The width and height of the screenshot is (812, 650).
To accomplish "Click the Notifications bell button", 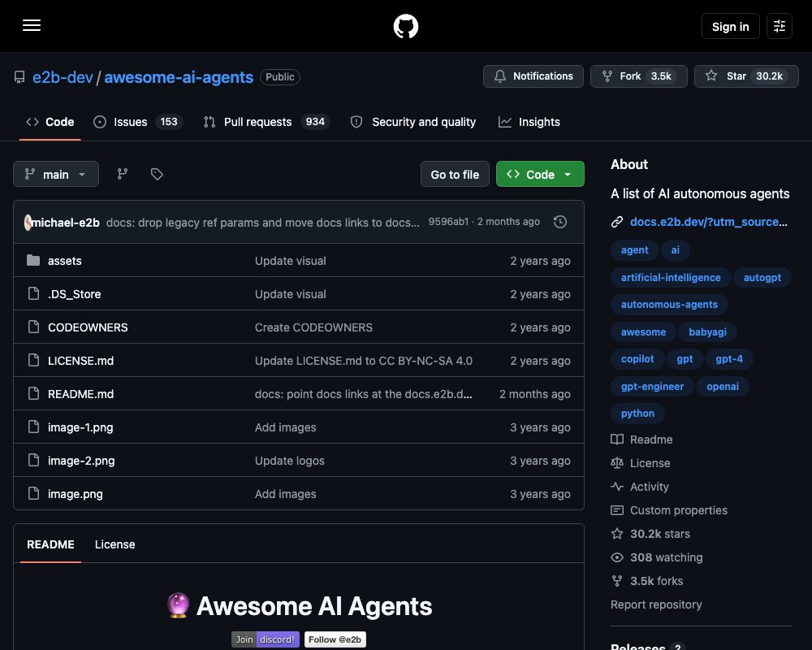I will (x=533, y=76).
